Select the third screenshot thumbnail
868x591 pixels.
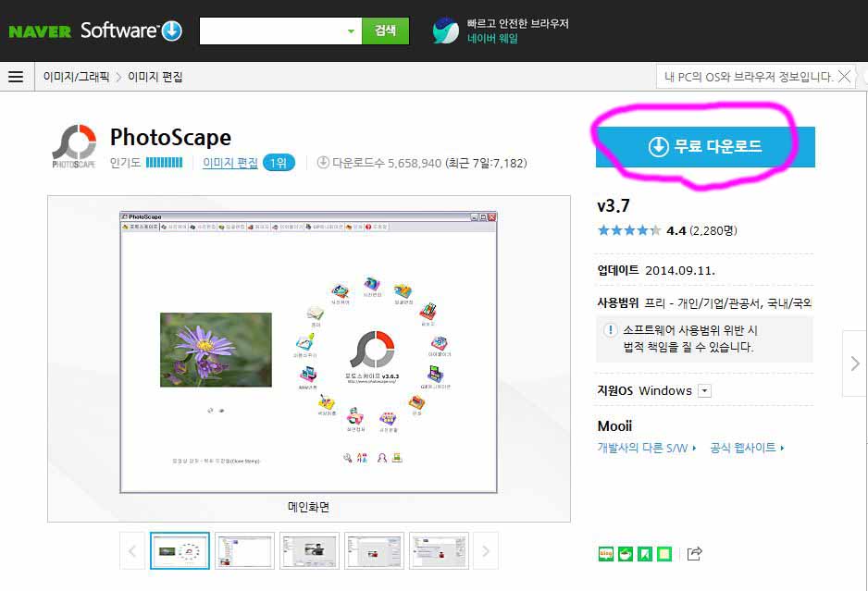[x=309, y=550]
